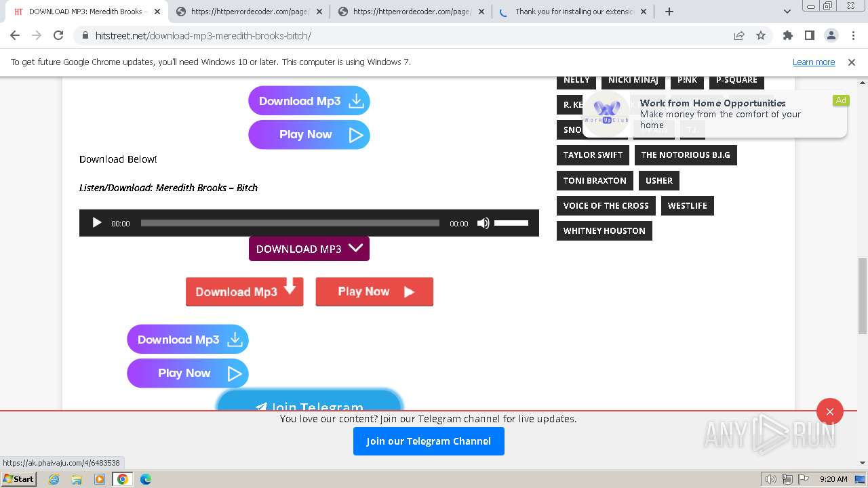Open Windows Explorer folder in taskbar
The width and height of the screenshot is (868, 488).
77,479
